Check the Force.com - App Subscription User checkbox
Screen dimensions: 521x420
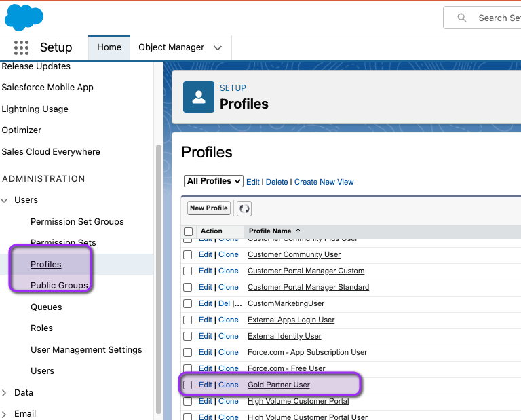coord(188,353)
